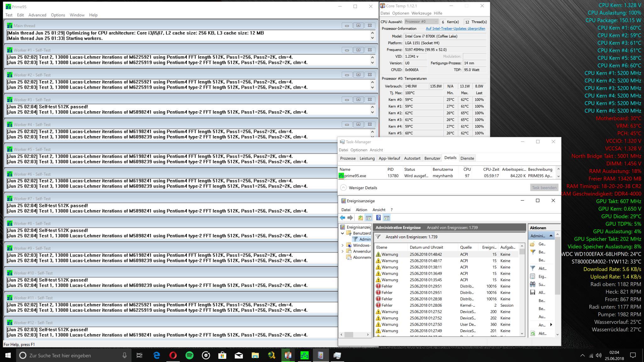
Task: Click the Task View taskbar icon
Action: [139, 355]
